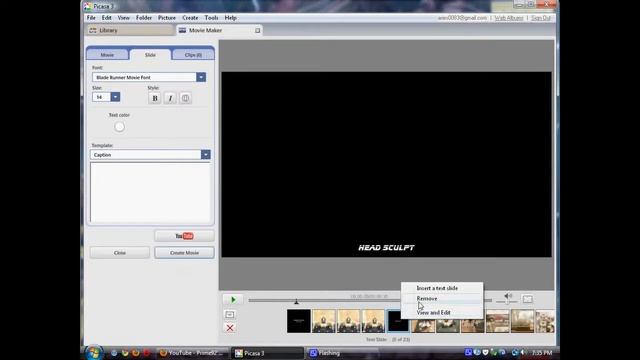Select the Movie Maker tab
640x360 pixels.
click(x=220, y=30)
